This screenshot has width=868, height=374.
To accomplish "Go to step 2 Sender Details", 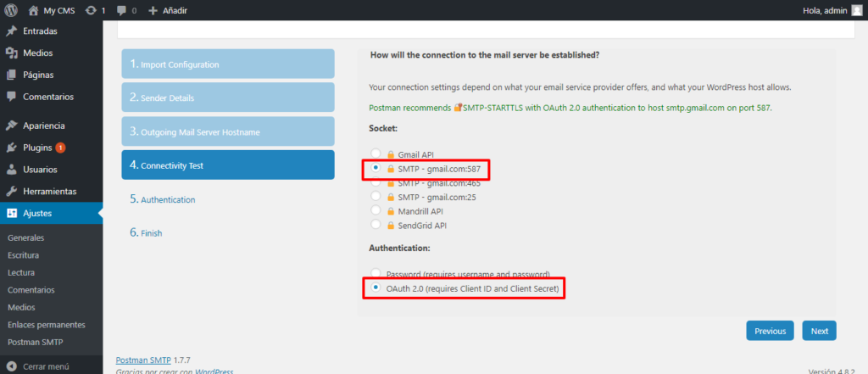I will (228, 98).
